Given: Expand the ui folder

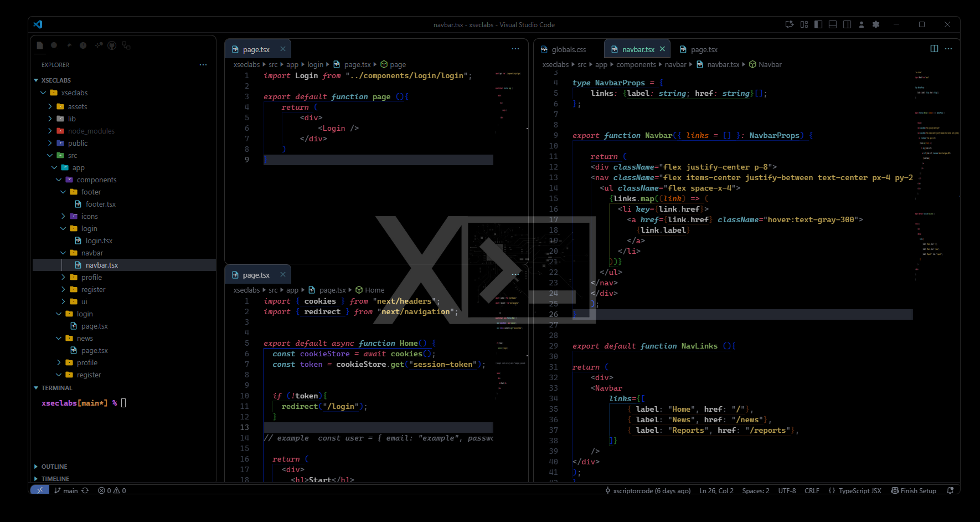Looking at the screenshot, I should coord(64,301).
